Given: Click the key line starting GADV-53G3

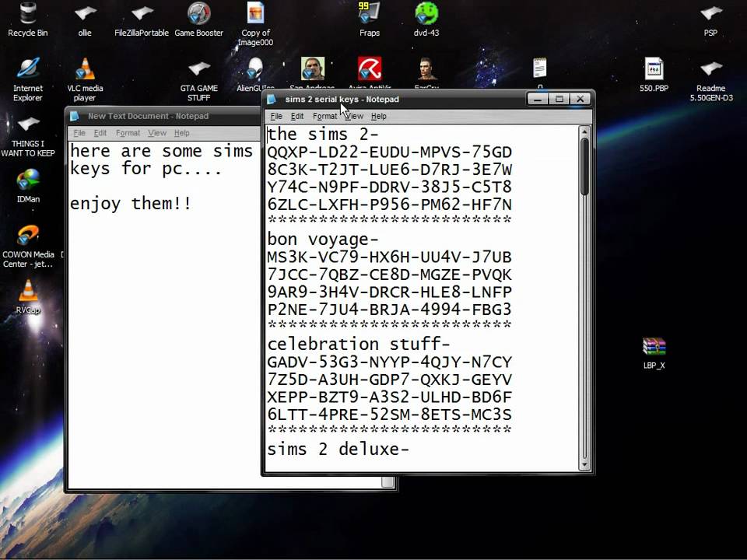Looking at the screenshot, I should [x=390, y=362].
